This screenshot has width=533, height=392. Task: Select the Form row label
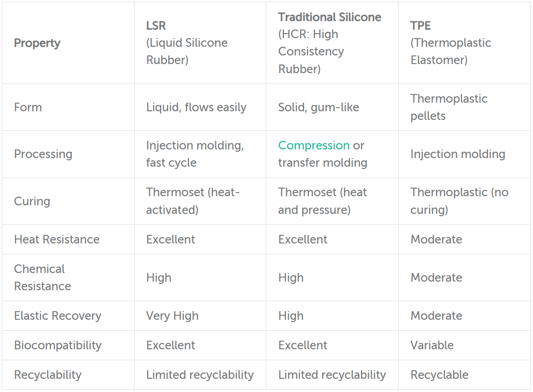(28, 107)
